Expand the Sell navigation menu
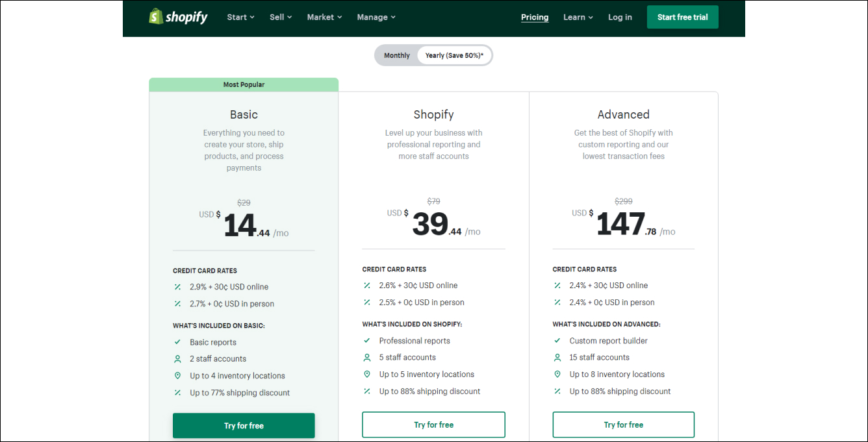This screenshot has width=868, height=442. pos(281,18)
